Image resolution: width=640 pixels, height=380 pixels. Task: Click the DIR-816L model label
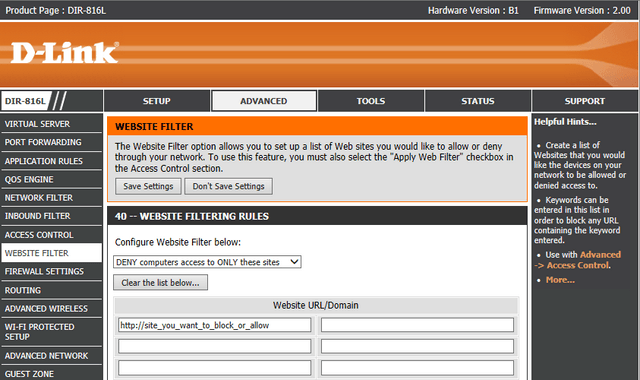[x=25, y=101]
